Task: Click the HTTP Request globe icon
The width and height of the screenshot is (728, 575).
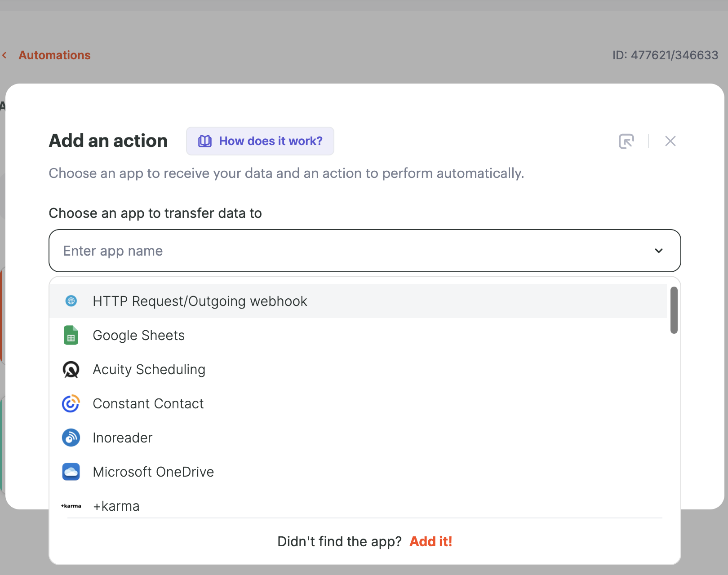Action: click(x=71, y=301)
